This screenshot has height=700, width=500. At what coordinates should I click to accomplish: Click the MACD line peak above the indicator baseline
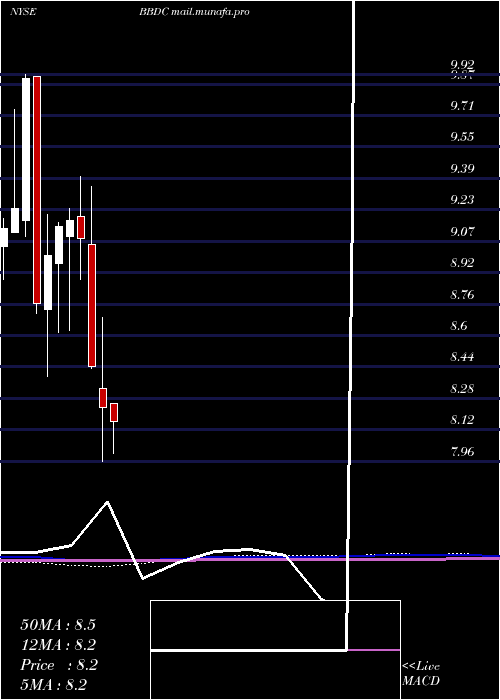click(x=107, y=502)
